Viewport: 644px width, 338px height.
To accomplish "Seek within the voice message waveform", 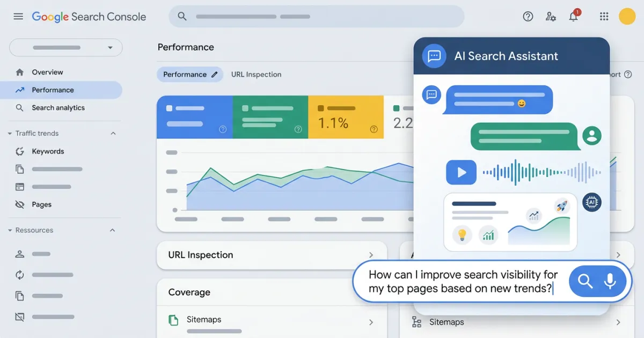I will pos(541,172).
